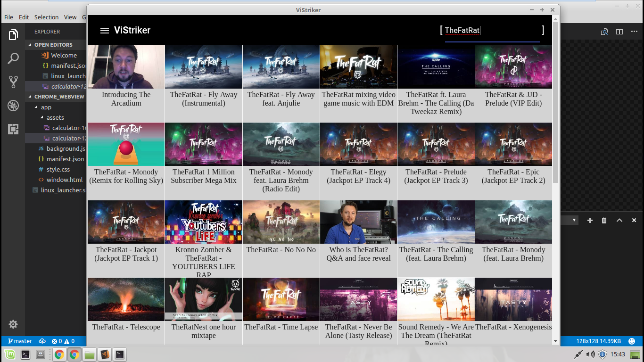Open terminal selector dropdown in VS Code panel

coord(569,220)
